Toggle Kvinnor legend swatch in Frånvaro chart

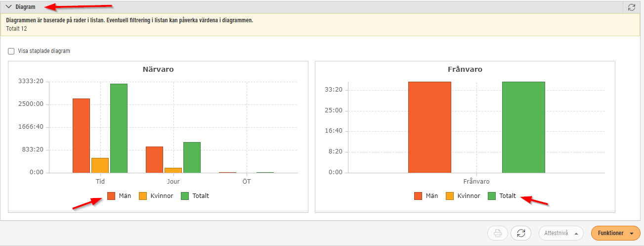click(x=449, y=196)
